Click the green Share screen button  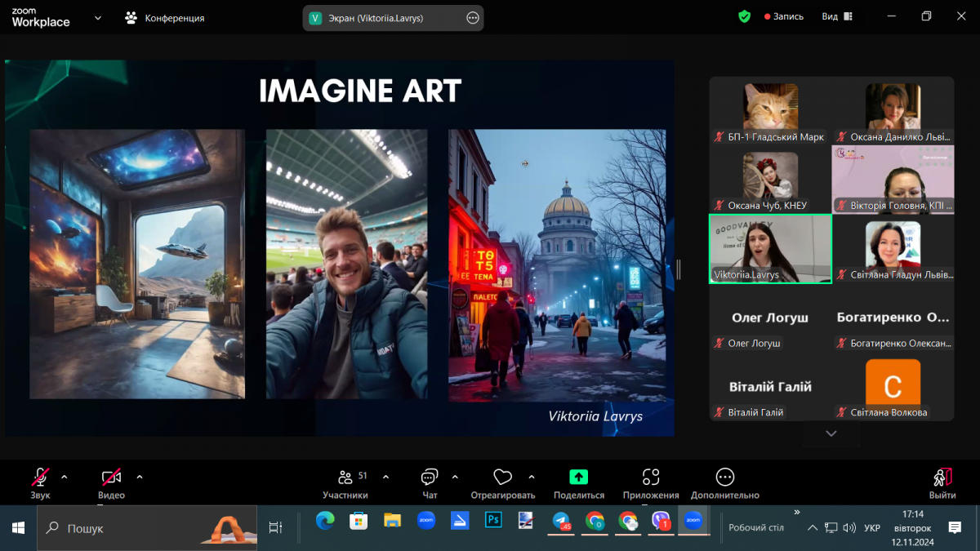click(x=578, y=478)
